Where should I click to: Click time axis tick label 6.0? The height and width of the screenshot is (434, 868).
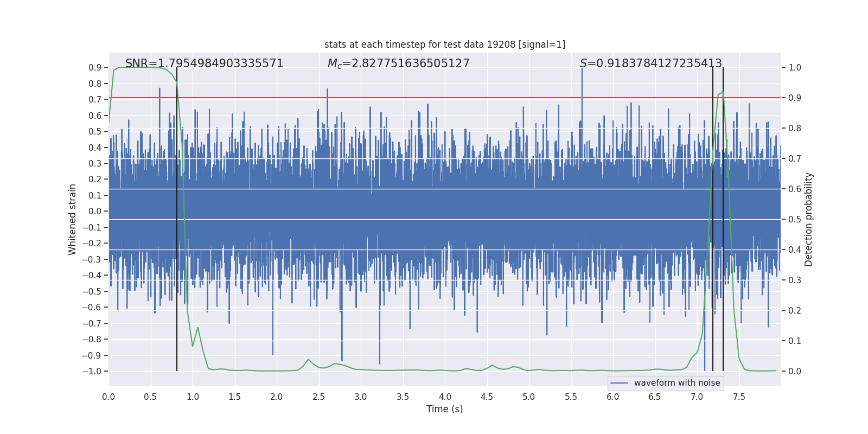point(613,397)
